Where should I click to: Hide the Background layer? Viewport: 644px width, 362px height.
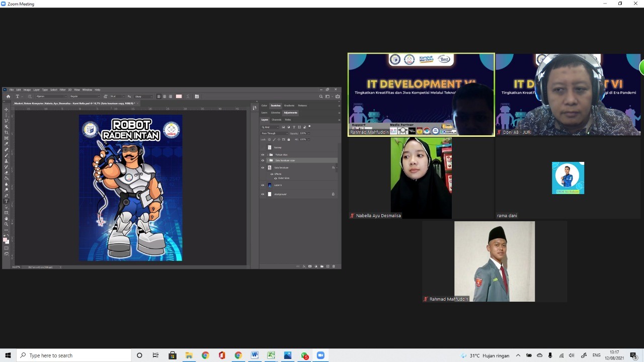(x=263, y=194)
